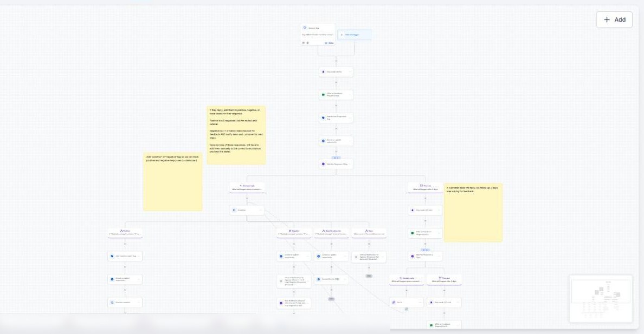Image resolution: width=644 pixels, height=334 pixels.
Task: Open options menu of Add Review Requested Tag node
Action: [350, 118]
